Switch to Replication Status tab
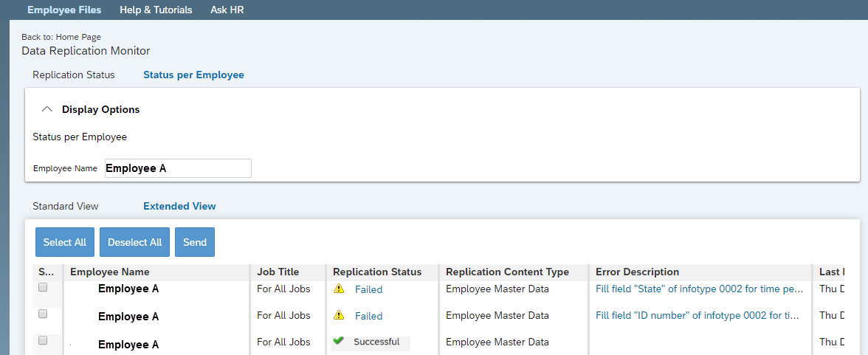868x355 pixels. click(74, 75)
